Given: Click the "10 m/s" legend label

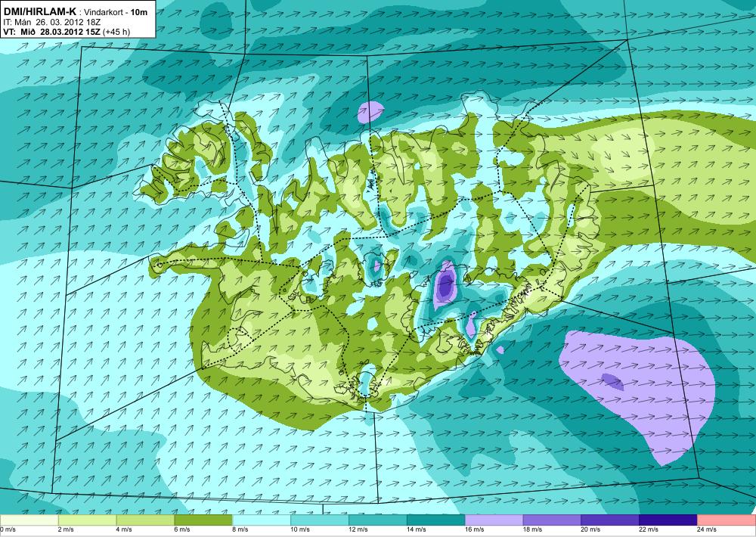Looking at the screenshot, I should point(300,529).
